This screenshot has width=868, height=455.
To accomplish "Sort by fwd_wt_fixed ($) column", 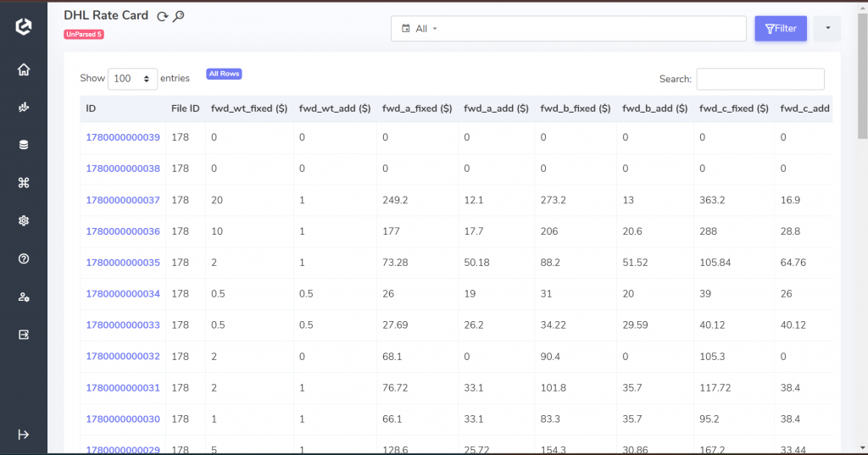I will (x=249, y=108).
